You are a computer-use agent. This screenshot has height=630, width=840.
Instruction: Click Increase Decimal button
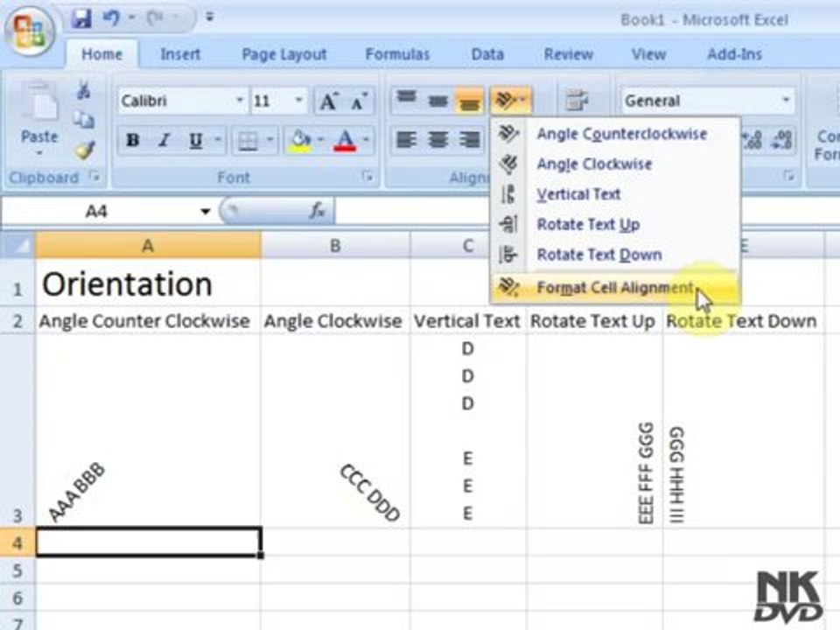752,140
